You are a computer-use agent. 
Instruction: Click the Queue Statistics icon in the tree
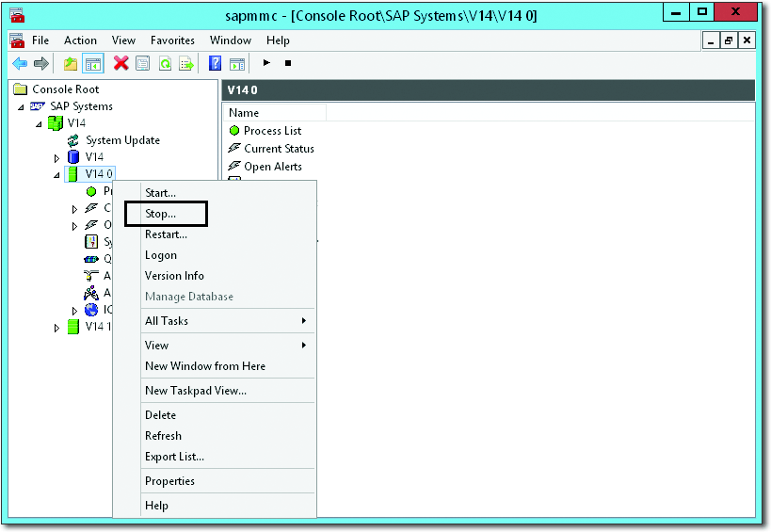point(91,259)
